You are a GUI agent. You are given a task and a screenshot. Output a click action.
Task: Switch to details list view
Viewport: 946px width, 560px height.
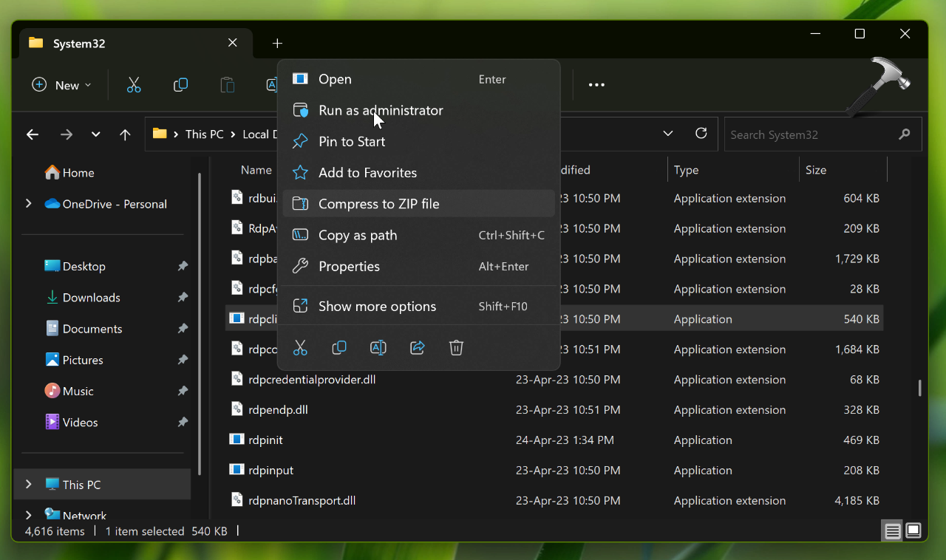pyautogui.click(x=893, y=531)
